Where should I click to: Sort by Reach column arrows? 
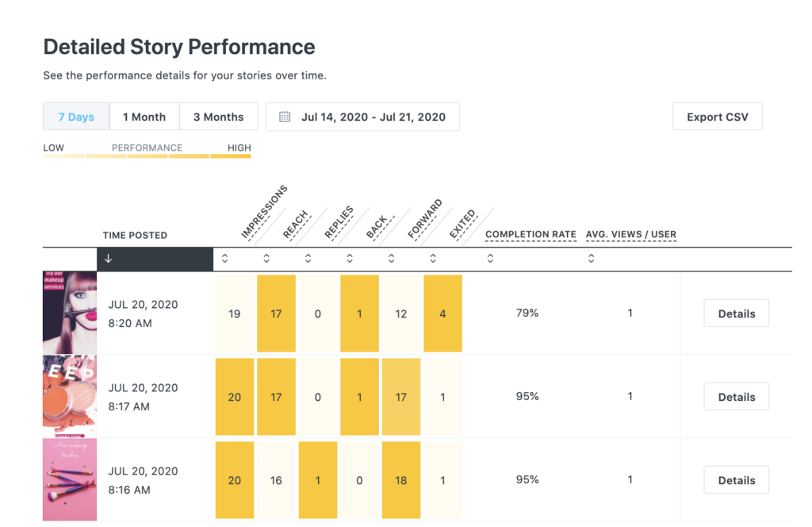pyautogui.click(x=266, y=259)
